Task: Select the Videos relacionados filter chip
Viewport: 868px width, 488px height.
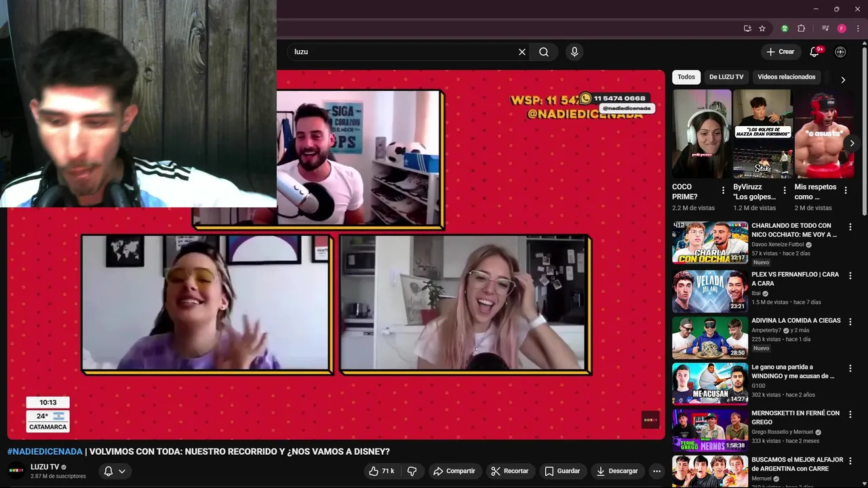Action: (786, 77)
